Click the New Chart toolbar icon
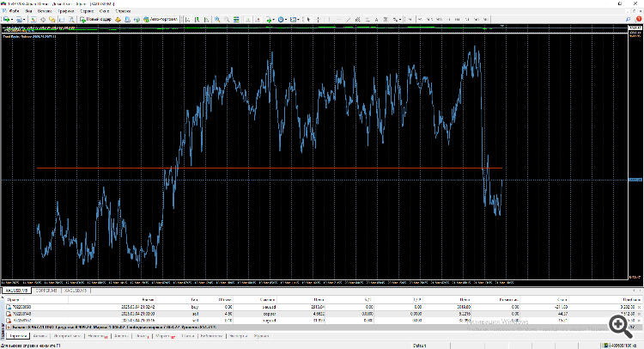Image resolution: width=644 pixels, height=349 pixels. pyautogui.click(x=6, y=19)
